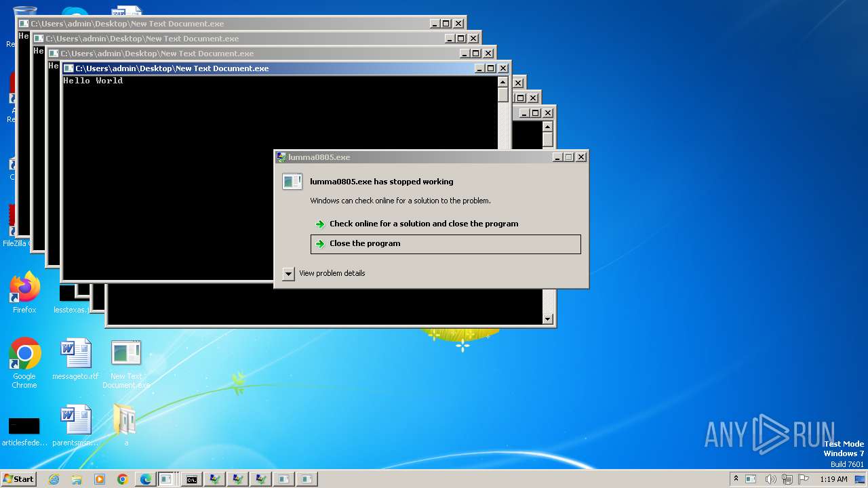
Task: Select the parentsmsn document on desktop
Action: (75, 426)
